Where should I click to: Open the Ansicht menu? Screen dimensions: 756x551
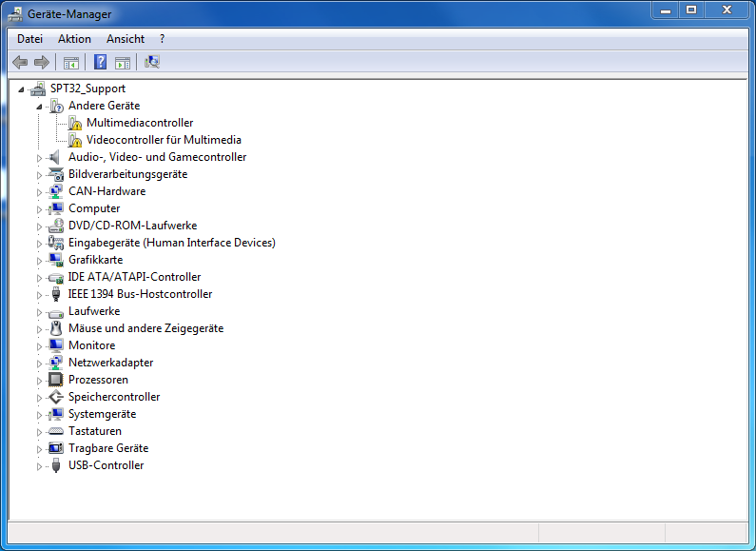(x=126, y=39)
